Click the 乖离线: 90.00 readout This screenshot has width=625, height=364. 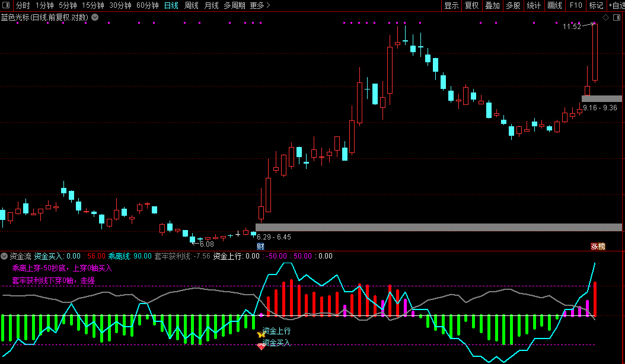tap(130, 256)
